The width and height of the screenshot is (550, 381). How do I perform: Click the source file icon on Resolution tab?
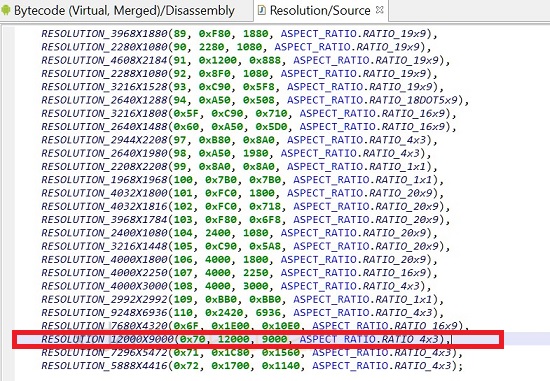click(261, 10)
